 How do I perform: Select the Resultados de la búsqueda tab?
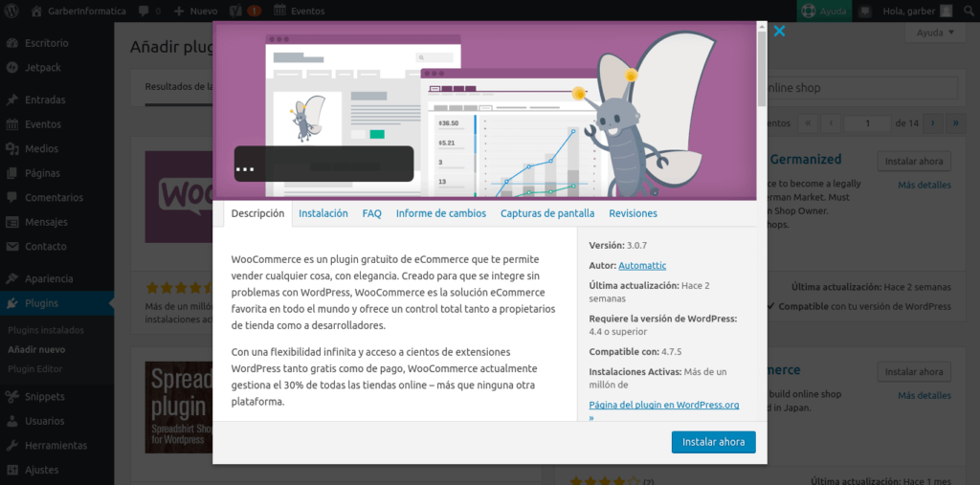(179, 86)
